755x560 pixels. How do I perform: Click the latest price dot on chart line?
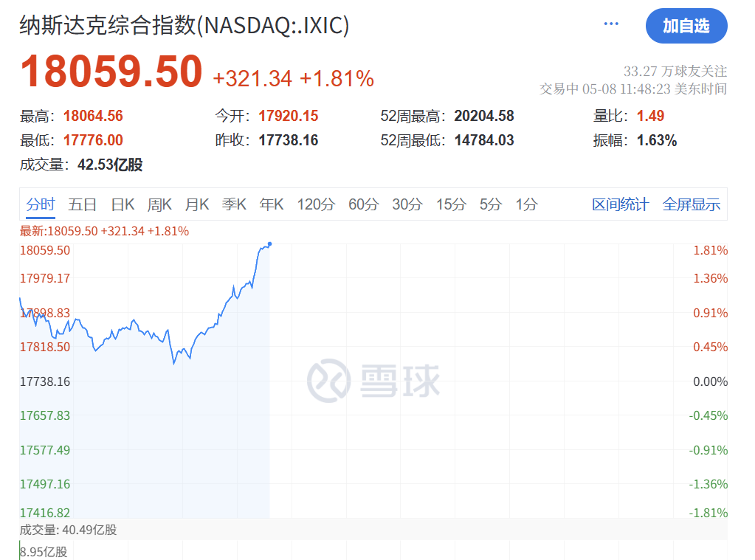(269, 244)
